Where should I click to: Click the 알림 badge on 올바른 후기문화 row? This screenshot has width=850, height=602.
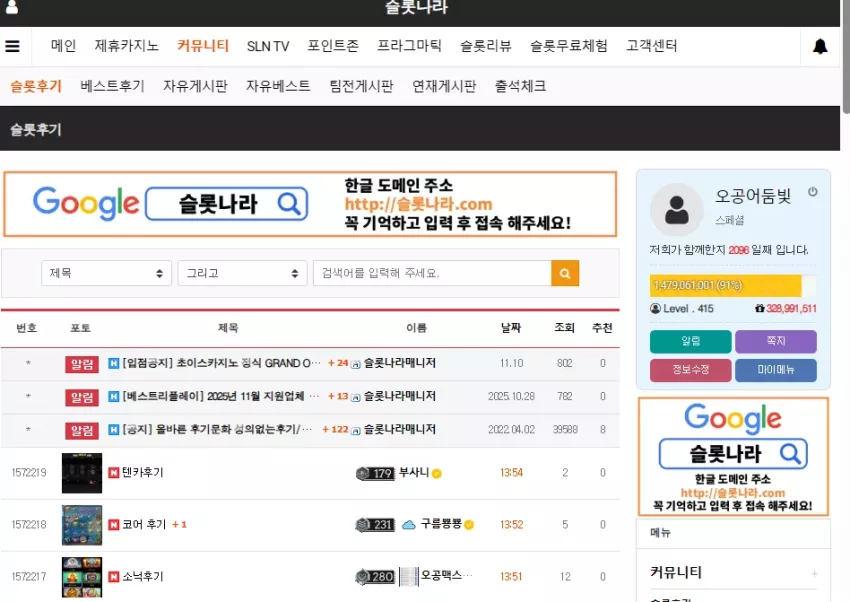[82, 430]
